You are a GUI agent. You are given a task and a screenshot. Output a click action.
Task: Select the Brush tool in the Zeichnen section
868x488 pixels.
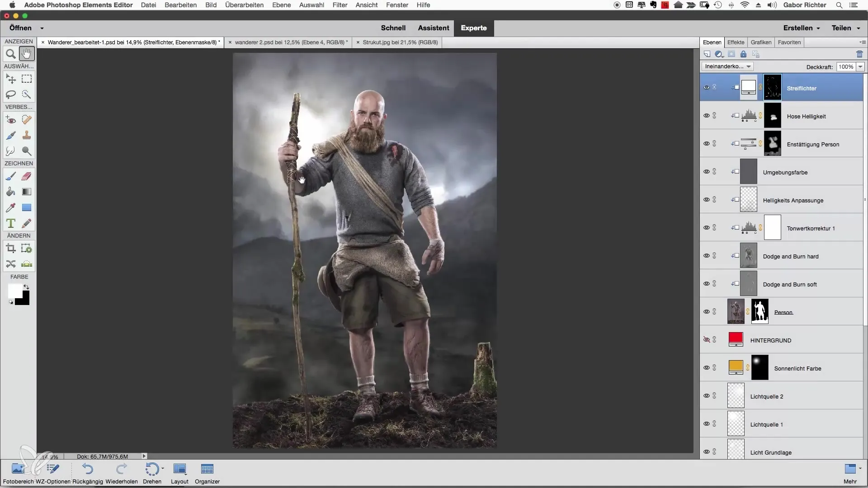[11, 176]
